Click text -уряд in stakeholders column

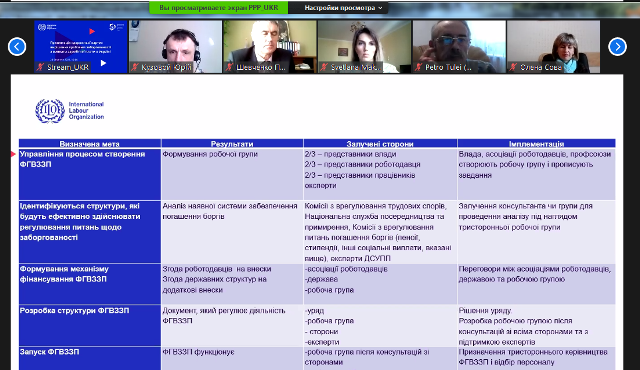click(314, 310)
